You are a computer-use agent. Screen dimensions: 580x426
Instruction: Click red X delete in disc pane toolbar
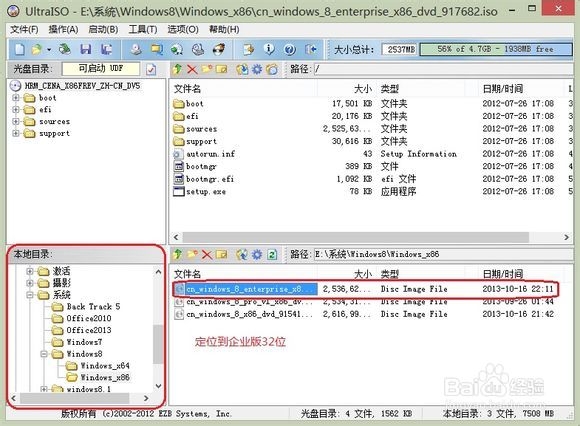(192, 69)
